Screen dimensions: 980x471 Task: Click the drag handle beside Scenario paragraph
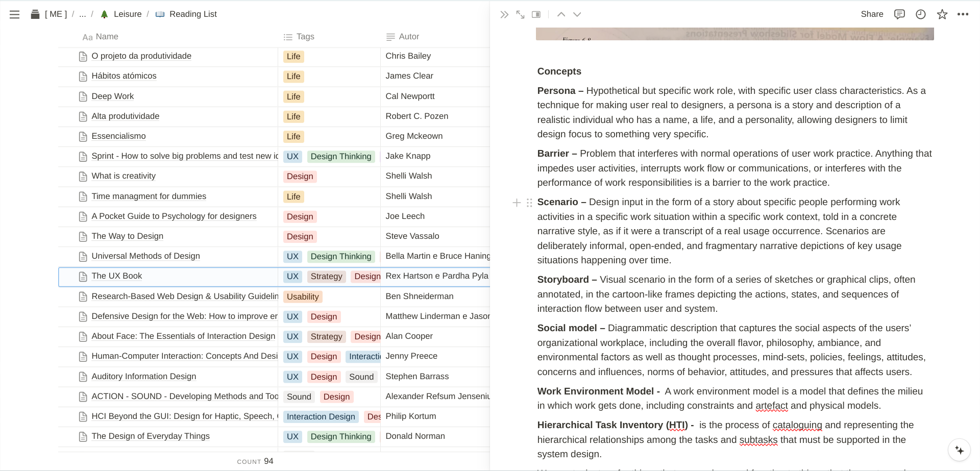coord(529,203)
